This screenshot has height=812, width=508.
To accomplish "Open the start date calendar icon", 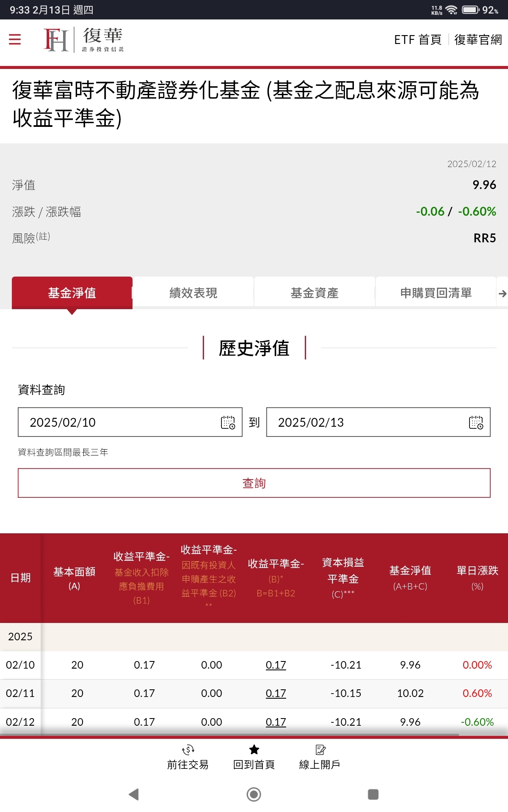I will point(228,422).
